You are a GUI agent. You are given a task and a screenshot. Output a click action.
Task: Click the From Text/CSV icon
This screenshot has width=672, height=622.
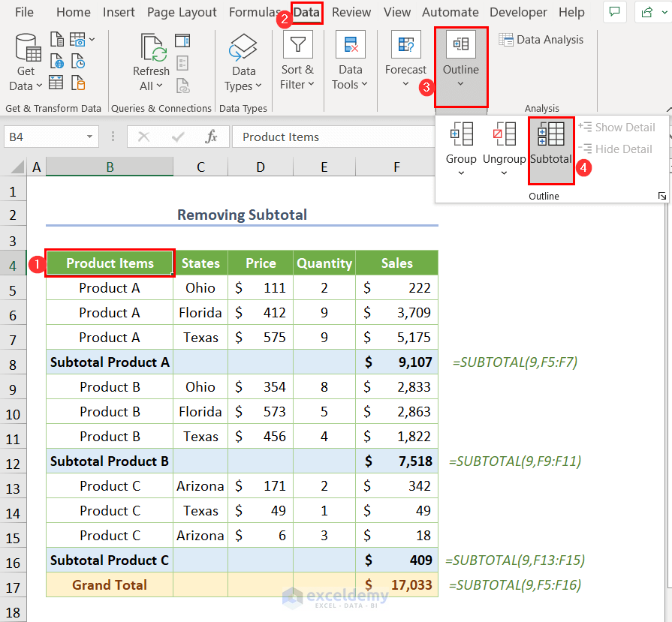[57, 40]
